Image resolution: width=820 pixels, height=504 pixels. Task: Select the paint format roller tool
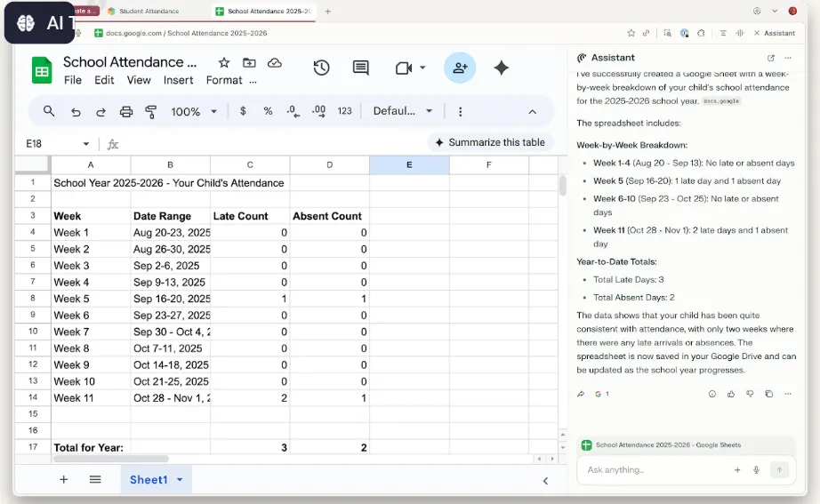pyautogui.click(x=151, y=112)
